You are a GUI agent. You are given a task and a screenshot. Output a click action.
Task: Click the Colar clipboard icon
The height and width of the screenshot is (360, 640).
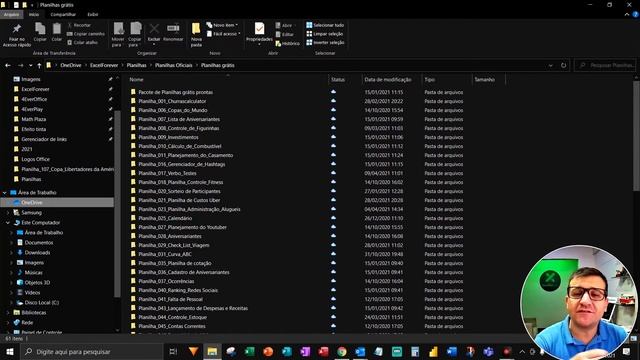click(x=57, y=32)
